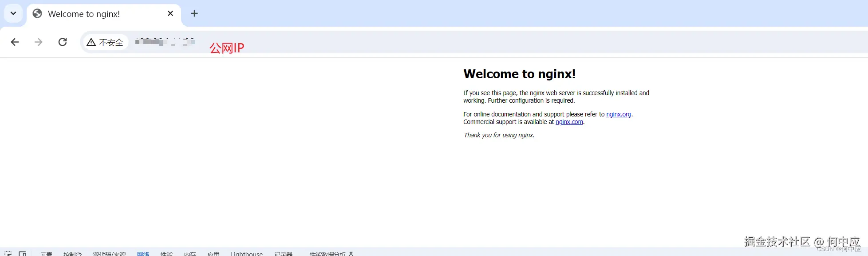Toggle the DevTools device toolbar icon

pyautogui.click(x=23, y=254)
